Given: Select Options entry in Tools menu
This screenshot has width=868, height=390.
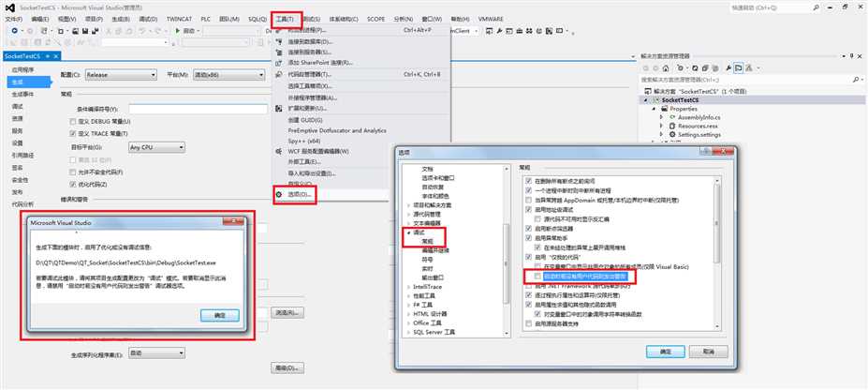Looking at the screenshot, I should 301,195.
